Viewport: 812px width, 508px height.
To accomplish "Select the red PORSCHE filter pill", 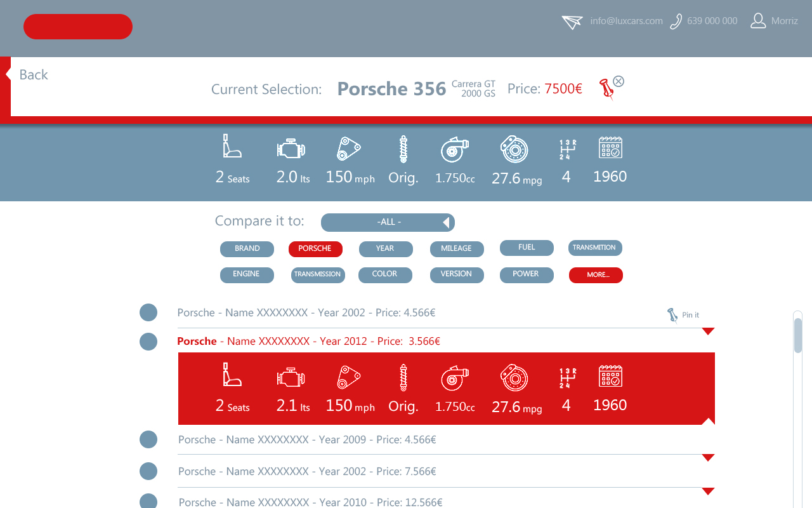I will [315, 249].
